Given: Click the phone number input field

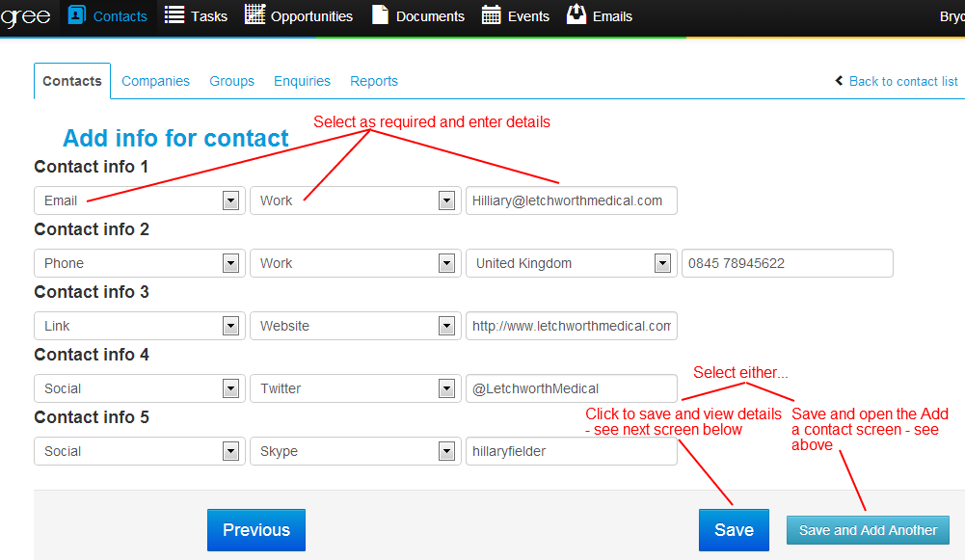Looking at the screenshot, I should point(787,263).
